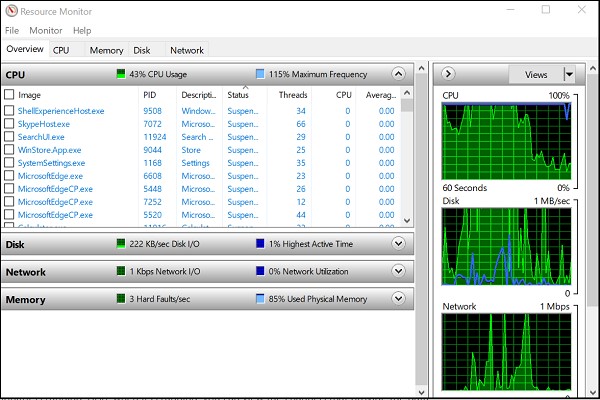Check the ShellExperienceHost.exe checkbox
The height and width of the screenshot is (400, 600).
[x=9, y=111]
